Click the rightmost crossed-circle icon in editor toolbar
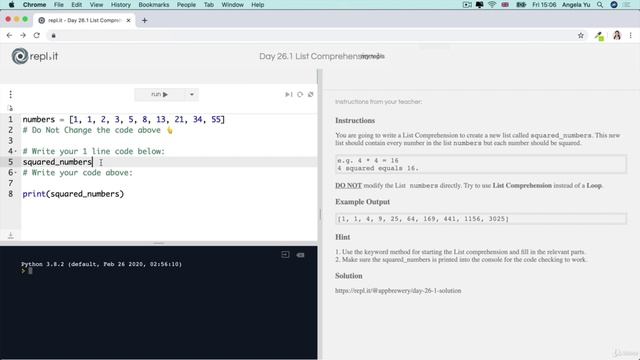The width and height of the screenshot is (640, 360). click(x=311, y=94)
